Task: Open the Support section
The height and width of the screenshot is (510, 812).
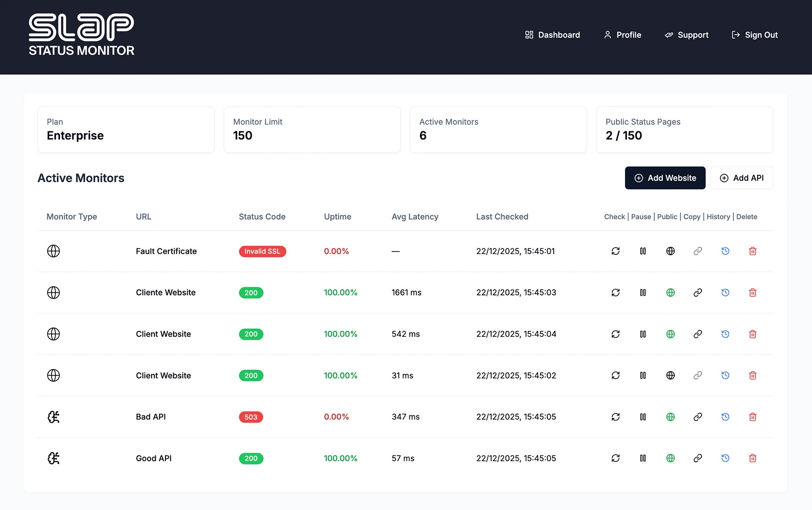Action: click(686, 35)
